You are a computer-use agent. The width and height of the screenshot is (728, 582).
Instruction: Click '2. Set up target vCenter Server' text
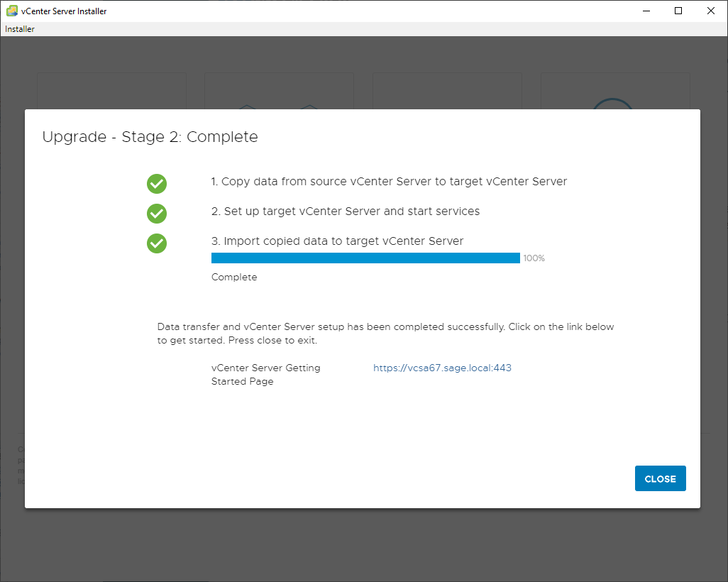pyautogui.click(x=346, y=212)
